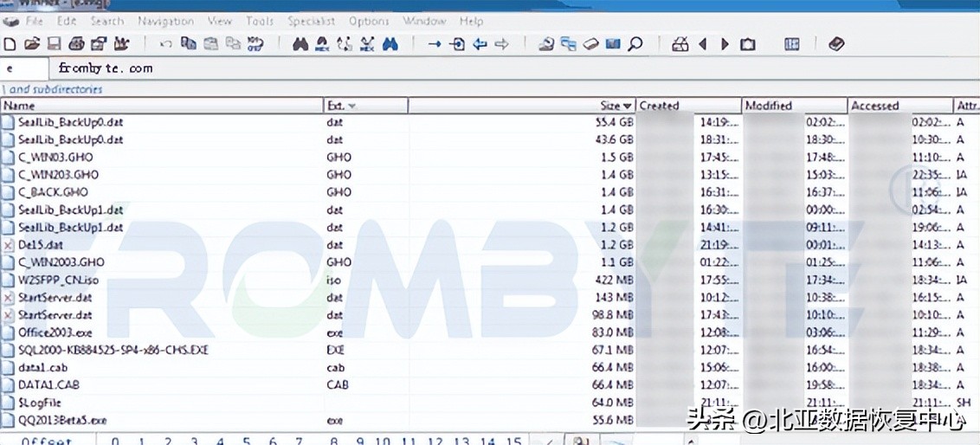Click the drive letter box showing e
This screenshot has height=445, width=980.
23,68
